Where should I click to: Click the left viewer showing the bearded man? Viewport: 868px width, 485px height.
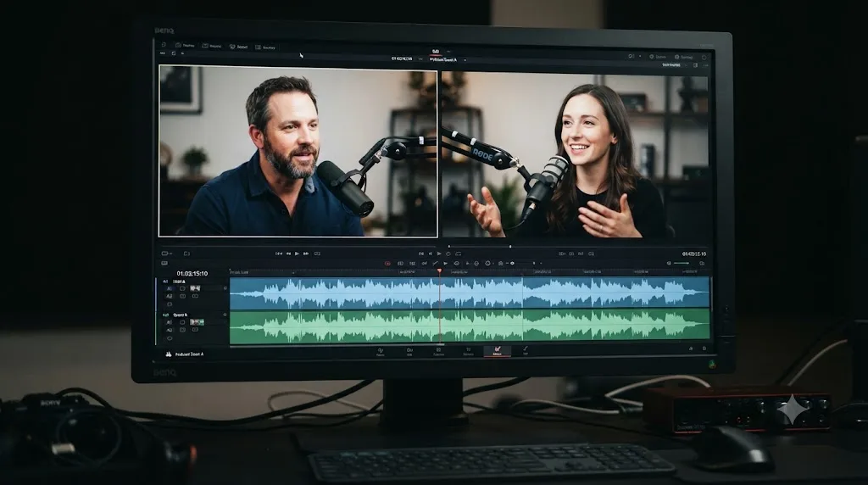298,151
